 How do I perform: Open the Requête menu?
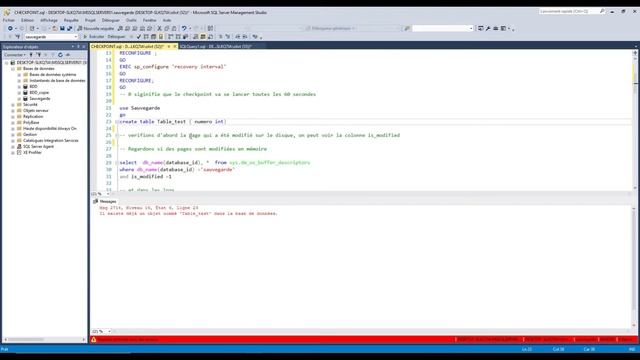click(x=71, y=20)
